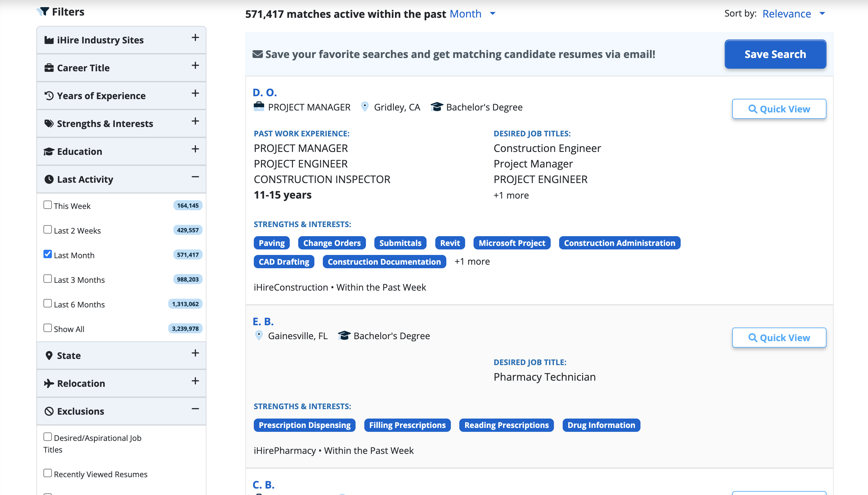Enable the Recently Viewed Resumes exclusion

48,473
